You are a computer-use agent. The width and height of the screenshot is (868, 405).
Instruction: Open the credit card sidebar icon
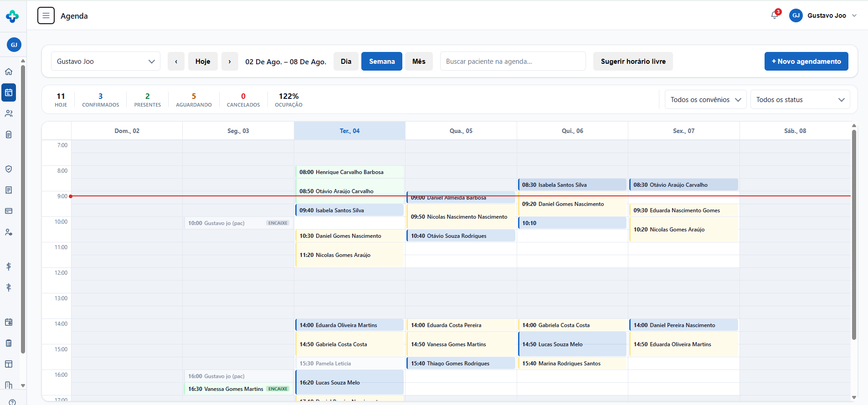click(x=9, y=211)
